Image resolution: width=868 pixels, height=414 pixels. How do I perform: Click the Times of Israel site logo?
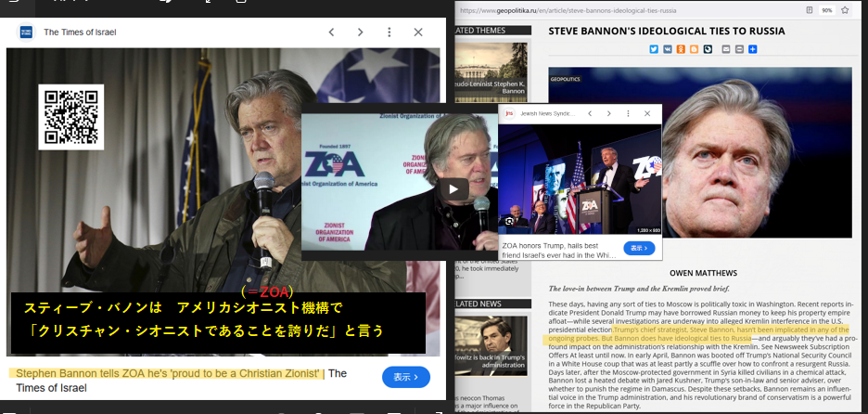click(26, 32)
